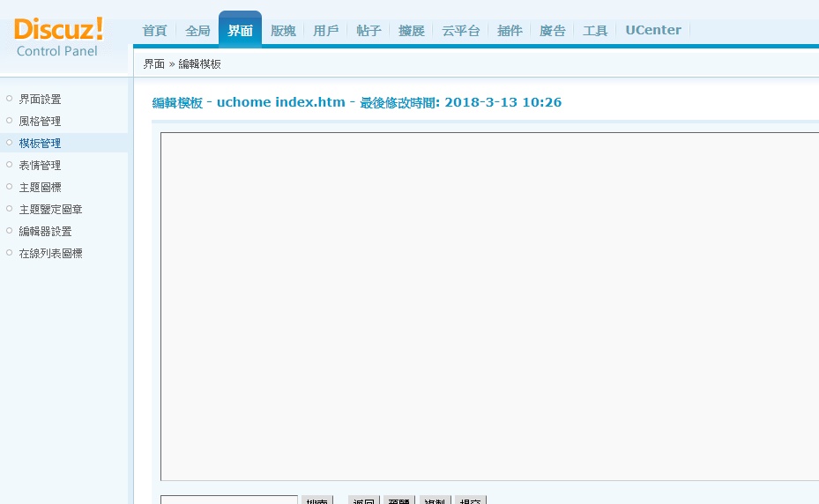Select 表情管理 from the sidebar
Viewport: 819px width, 504px height.
[x=40, y=166]
